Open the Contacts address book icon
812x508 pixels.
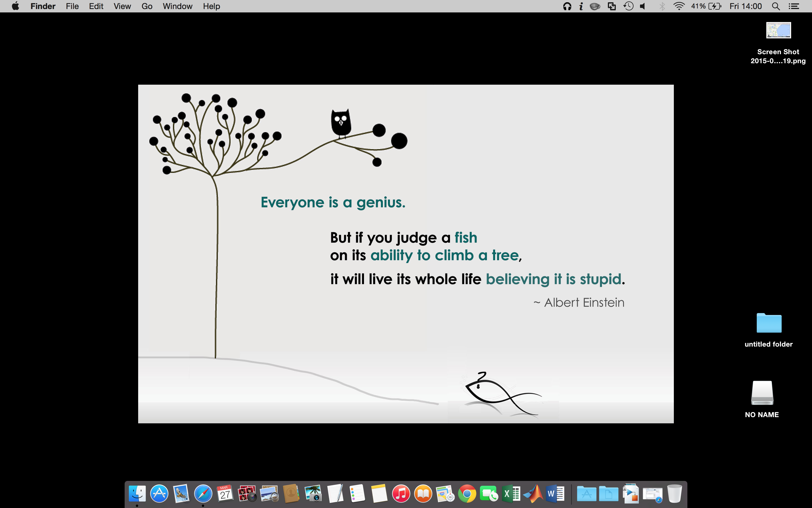click(x=291, y=494)
